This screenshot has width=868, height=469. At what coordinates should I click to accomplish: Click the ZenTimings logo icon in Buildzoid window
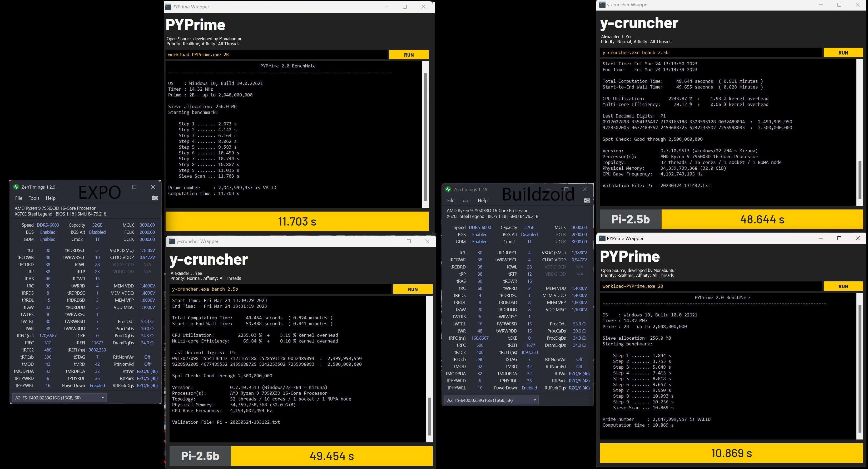[448, 189]
